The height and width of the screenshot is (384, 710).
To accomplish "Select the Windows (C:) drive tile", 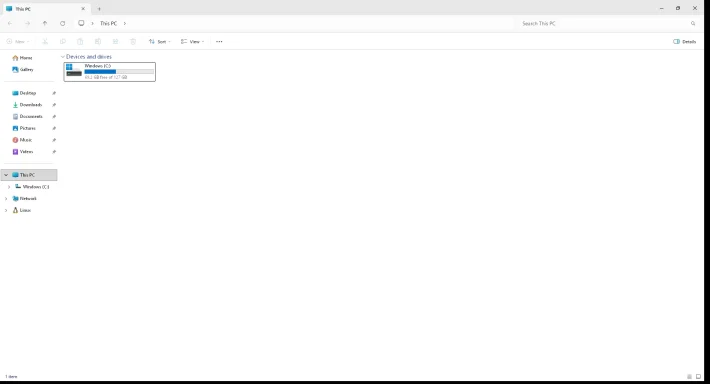I will [x=110, y=72].
